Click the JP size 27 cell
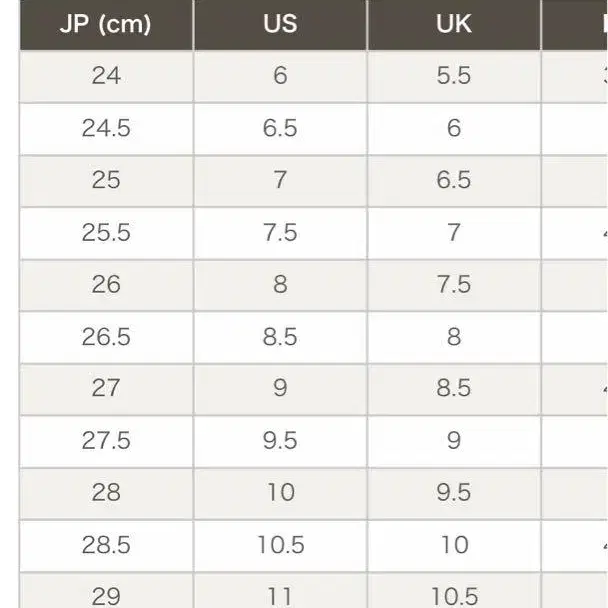Viewport: 608px width, 608px height. click(x=106, y=389)
